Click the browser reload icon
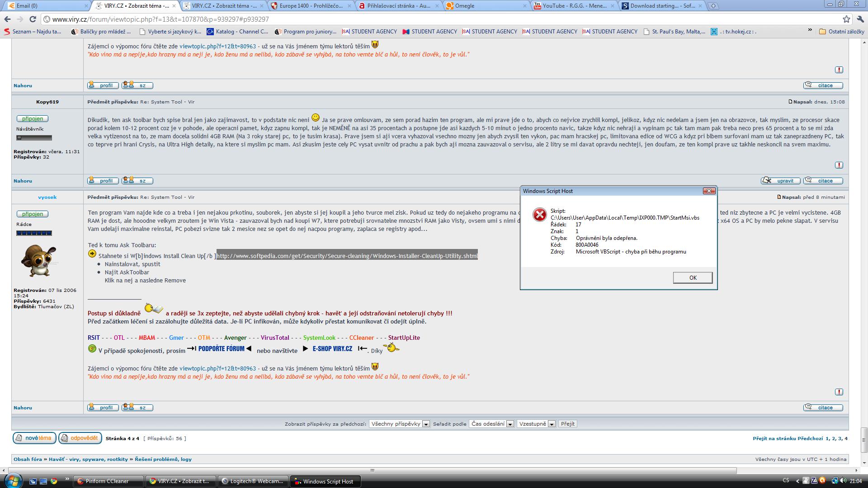The width and height of the screenshot is (868, 488). [33, 19]
